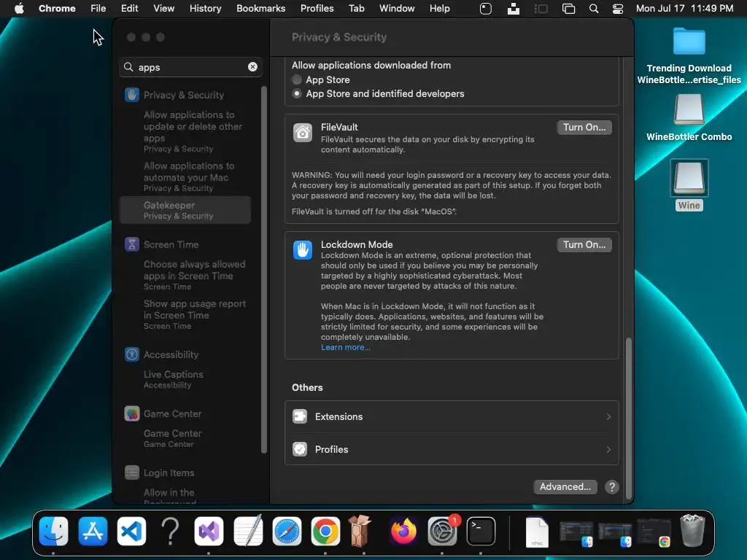The height and width of the screenshot is (560, 747).
Task: Click the sidebar results scrollbar
Action: 263,270
